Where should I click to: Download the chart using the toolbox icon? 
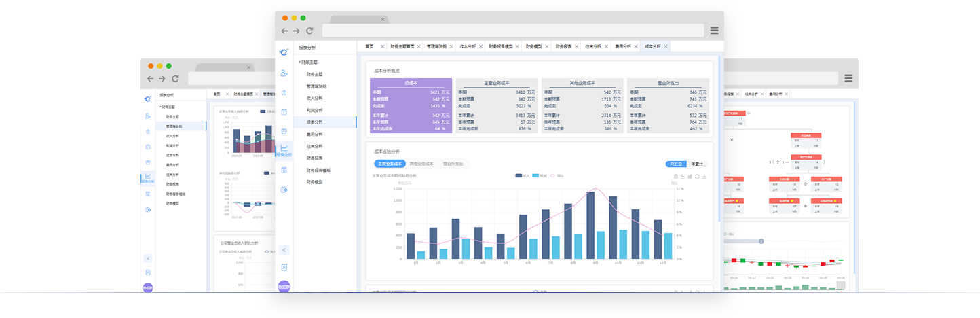click(705, 176)
